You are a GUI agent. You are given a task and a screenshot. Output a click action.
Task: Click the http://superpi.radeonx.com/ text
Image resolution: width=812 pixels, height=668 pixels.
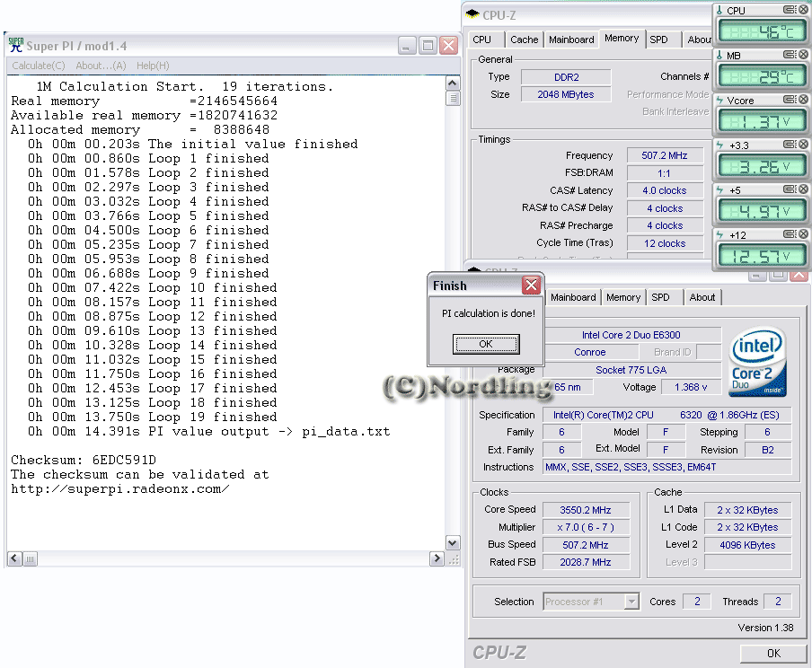coord(120,488)
